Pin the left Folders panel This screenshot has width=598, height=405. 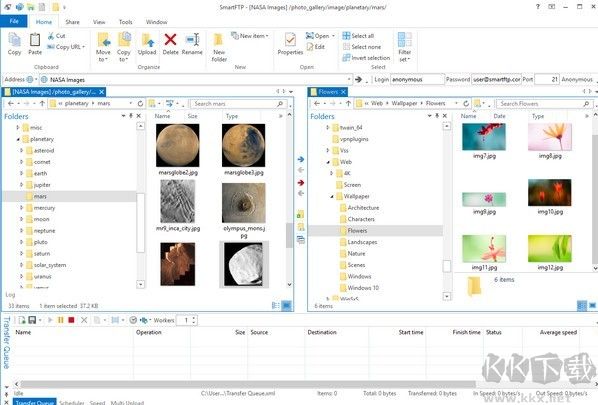tap(131, 116)
